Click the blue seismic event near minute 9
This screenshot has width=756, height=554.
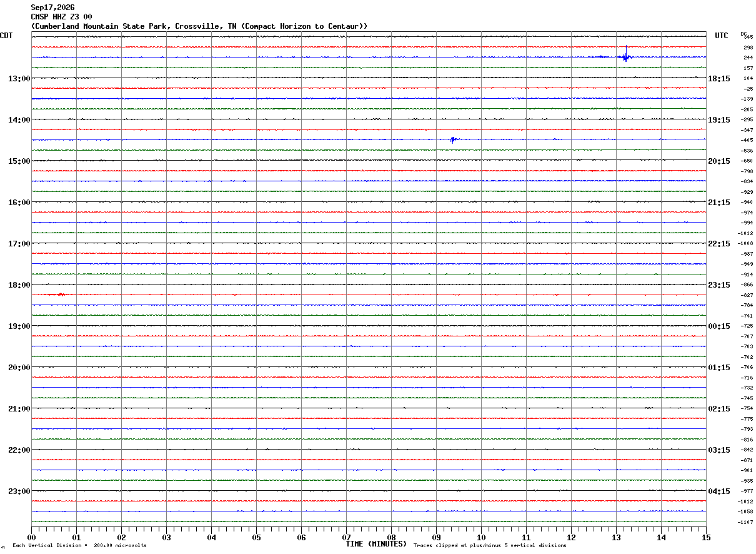coord(453,139)
